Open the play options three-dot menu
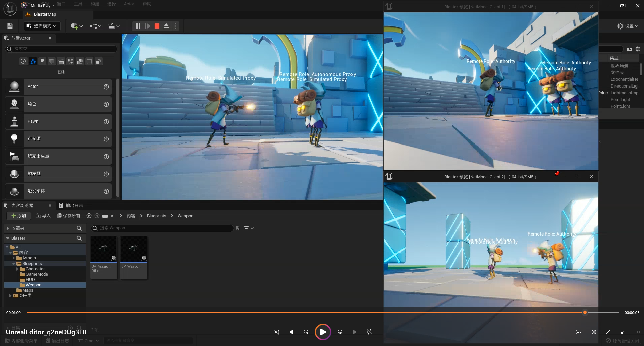The width and height of the screenshot is (644, 346). [176, 26]
